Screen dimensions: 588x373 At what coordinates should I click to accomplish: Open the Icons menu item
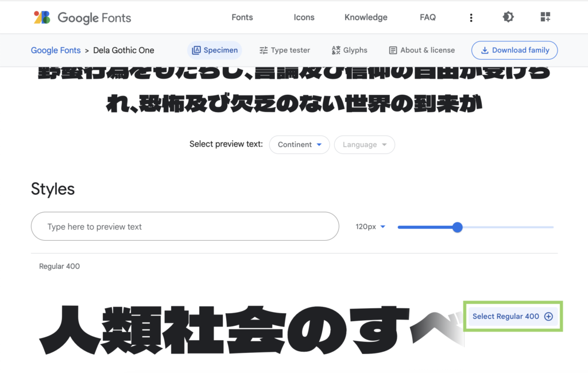304,17
